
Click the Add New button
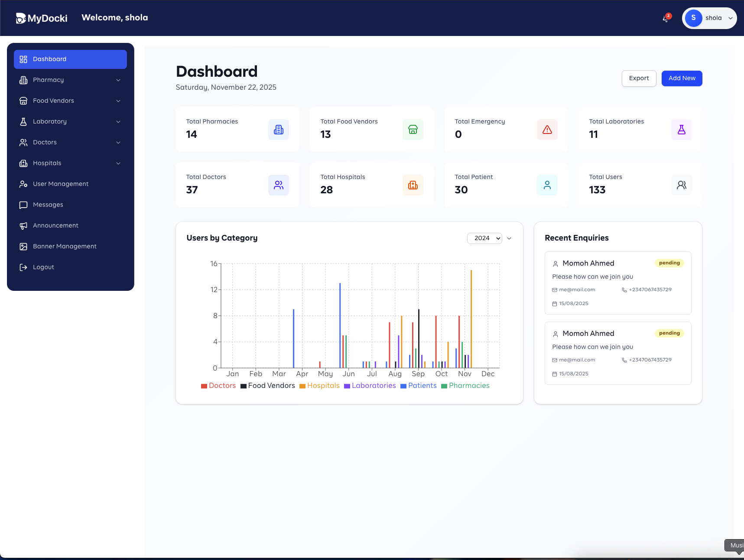(682, 78)
